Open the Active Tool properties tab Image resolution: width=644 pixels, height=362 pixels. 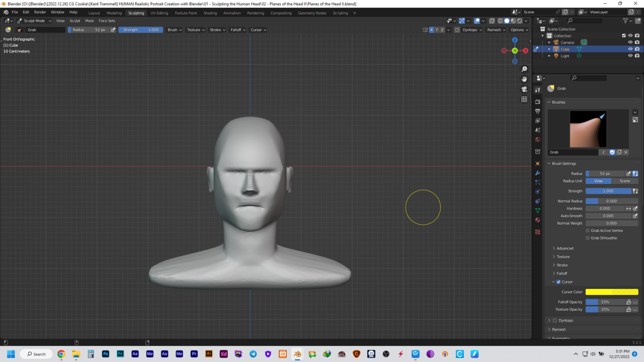(538, 89)
